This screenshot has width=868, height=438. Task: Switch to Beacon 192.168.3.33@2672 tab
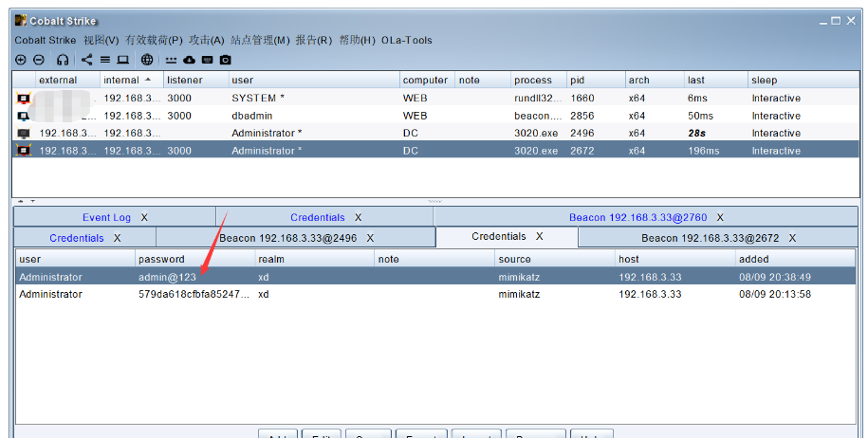tap(711, 238)
